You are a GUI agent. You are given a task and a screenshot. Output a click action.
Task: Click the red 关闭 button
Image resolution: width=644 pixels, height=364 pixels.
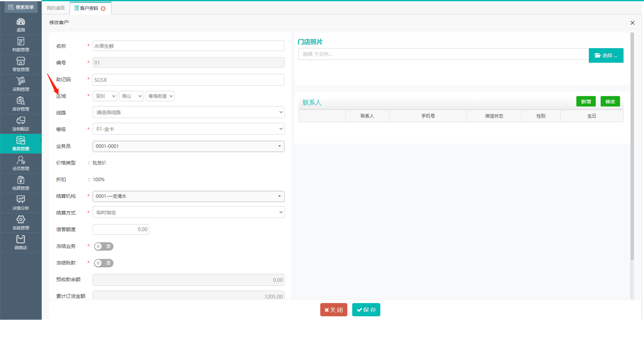coord(333,310)
